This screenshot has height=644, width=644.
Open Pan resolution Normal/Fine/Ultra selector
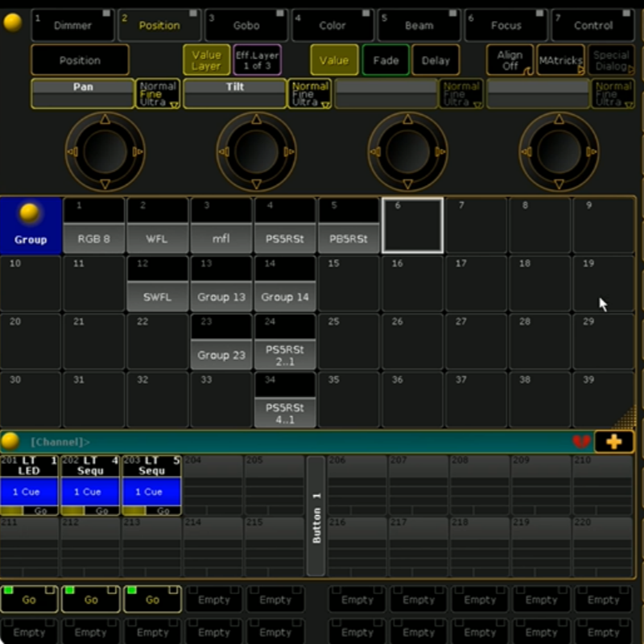click(x=158, y=93)
